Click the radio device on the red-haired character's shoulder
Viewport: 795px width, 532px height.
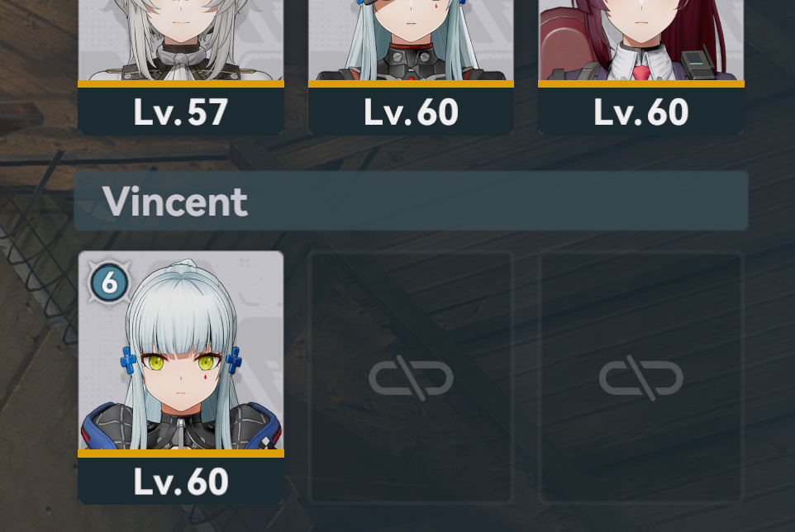pos(697,64)
